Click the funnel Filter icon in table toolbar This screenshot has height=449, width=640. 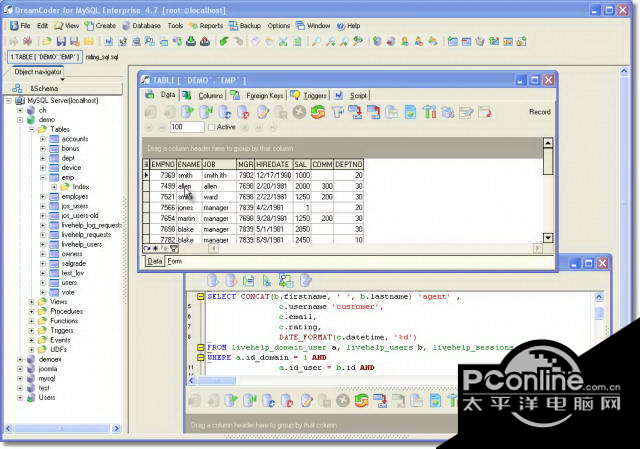338,112
